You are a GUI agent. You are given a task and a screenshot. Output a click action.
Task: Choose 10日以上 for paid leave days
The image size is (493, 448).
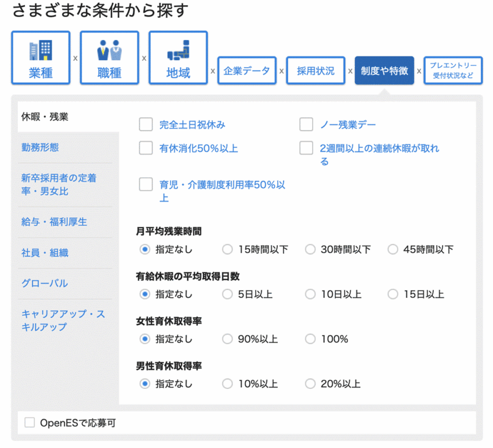pos(311,294)
